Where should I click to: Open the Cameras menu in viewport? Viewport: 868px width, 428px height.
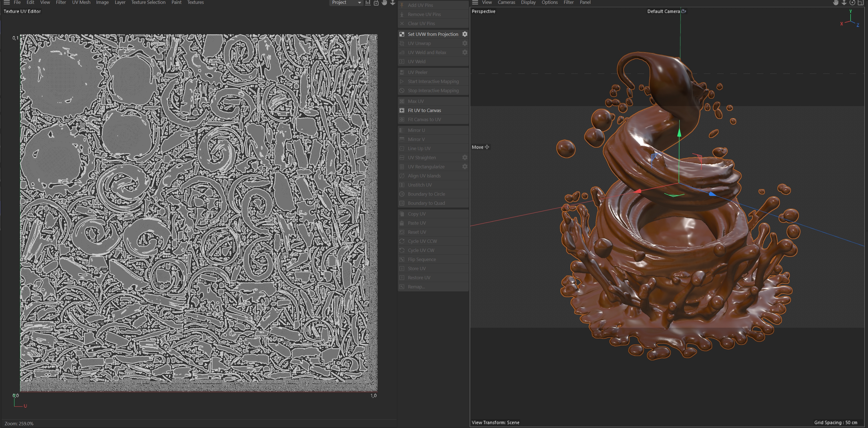(506, 3)
